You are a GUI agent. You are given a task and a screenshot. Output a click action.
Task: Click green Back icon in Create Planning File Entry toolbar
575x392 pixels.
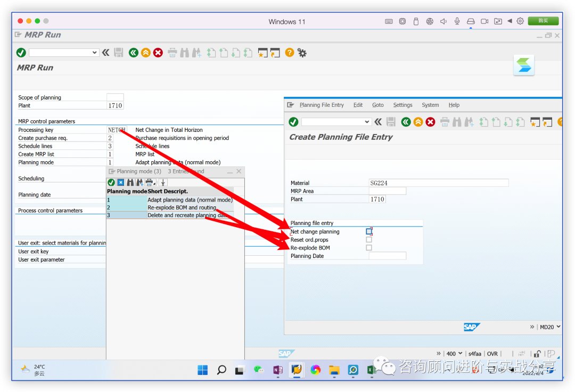point(406,122)
